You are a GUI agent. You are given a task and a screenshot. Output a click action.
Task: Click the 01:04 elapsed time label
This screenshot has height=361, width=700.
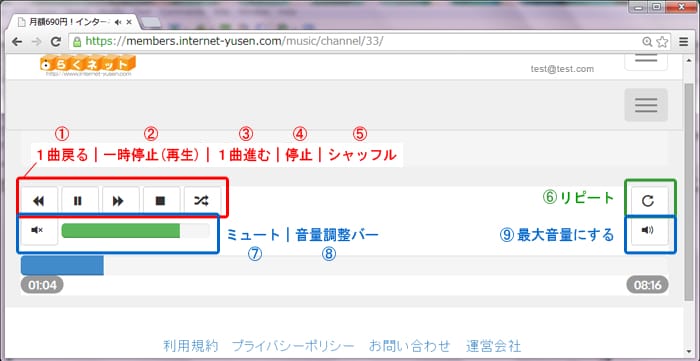[42, 285]
